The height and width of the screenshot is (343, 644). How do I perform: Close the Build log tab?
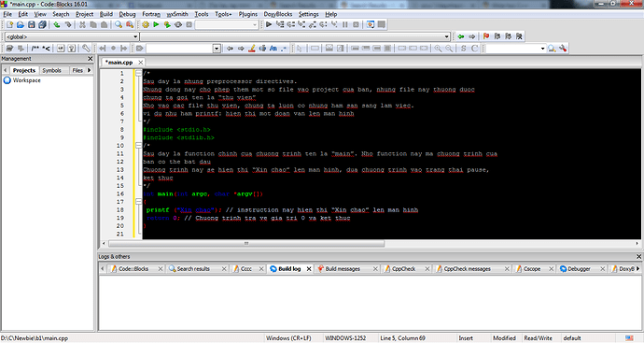pyautogui.click(x=309, y=269)
